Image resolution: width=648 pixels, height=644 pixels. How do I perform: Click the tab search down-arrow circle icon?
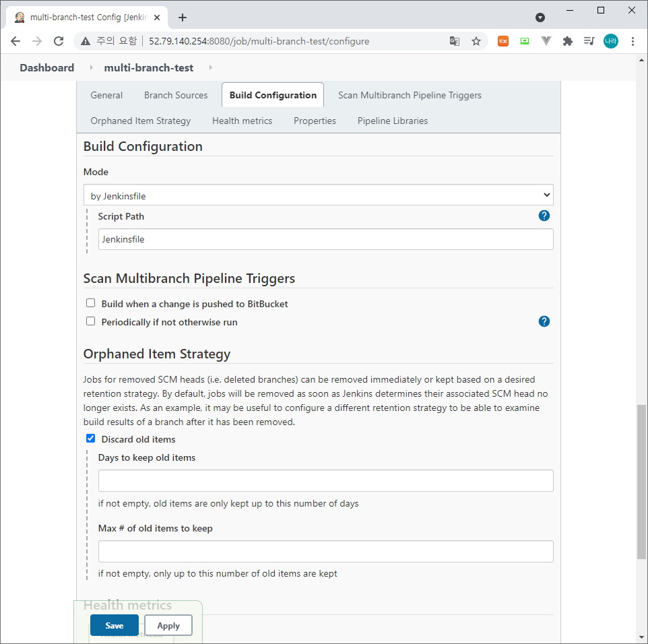[540, 18]
